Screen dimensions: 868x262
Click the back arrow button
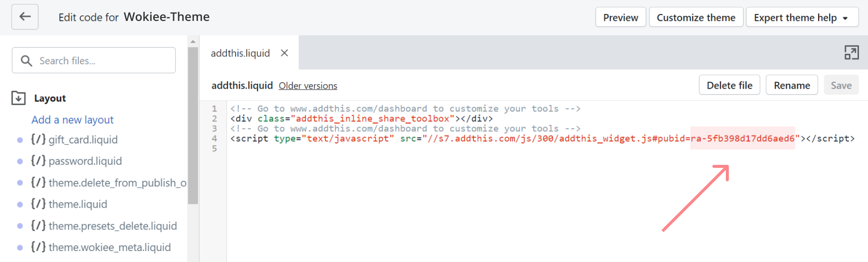pos(25,17)
